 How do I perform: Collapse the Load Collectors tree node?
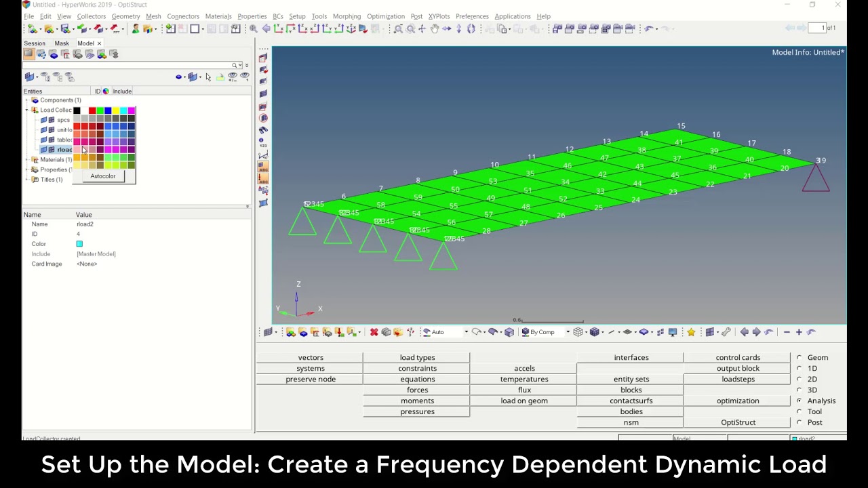tap(27, 110)
